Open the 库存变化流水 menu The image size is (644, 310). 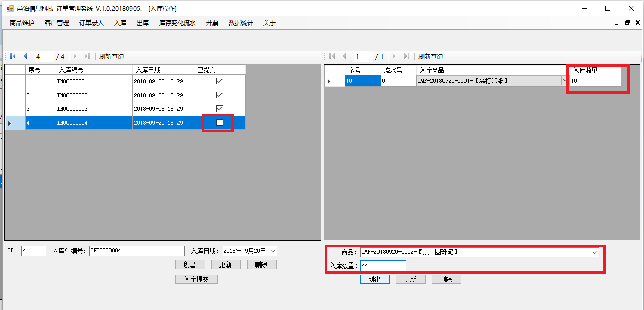click(177, 23)
